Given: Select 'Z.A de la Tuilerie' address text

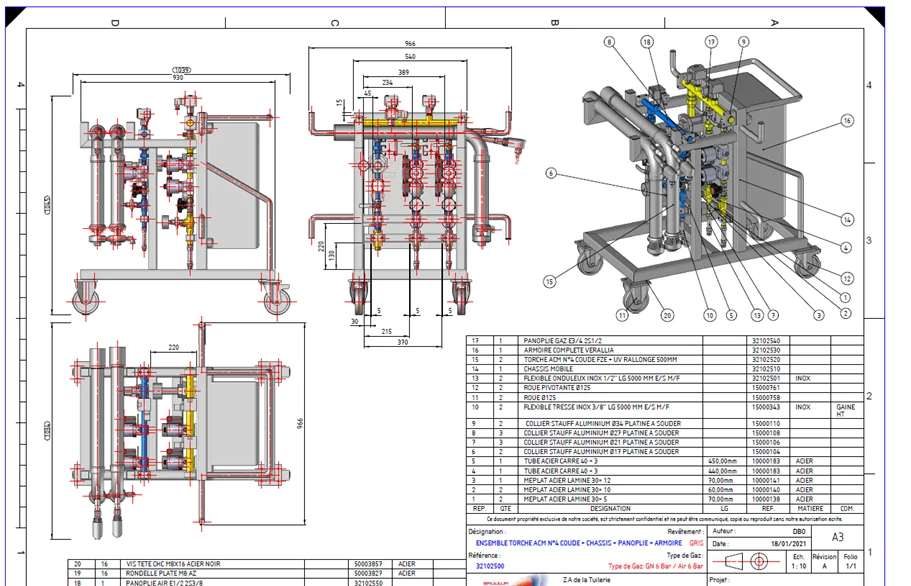Looking at the screenshot, I should [586, 579].
